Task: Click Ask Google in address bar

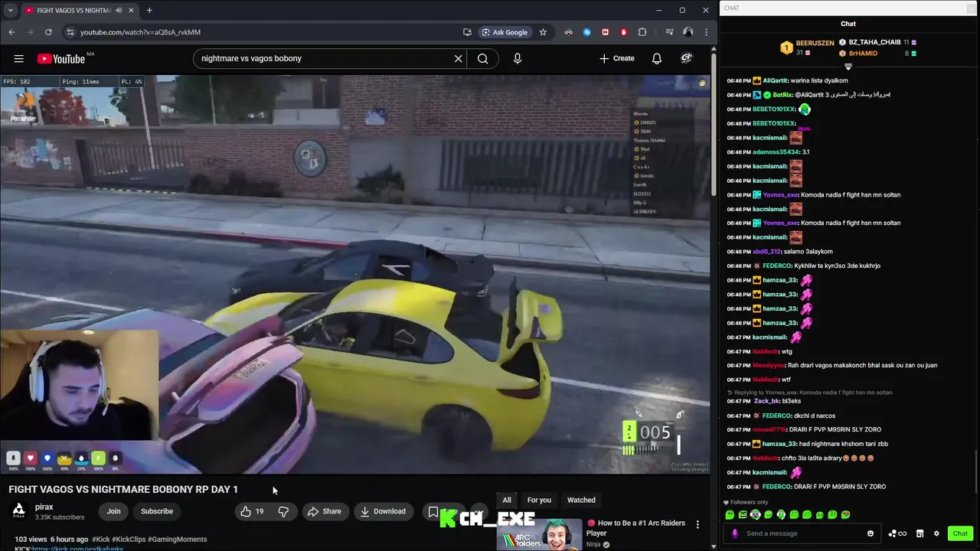Action: pyautogui.click(x=505, y=32)
